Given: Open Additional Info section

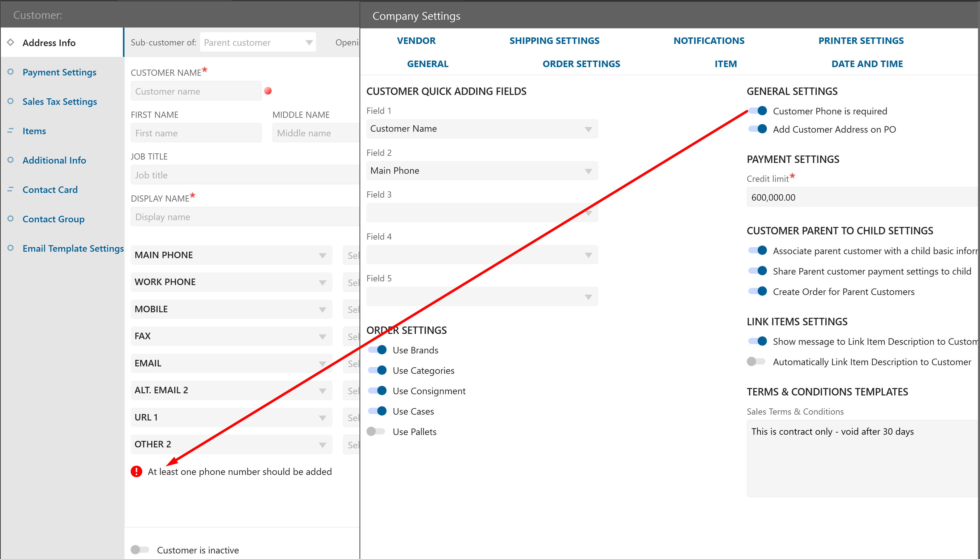Looking at the screenshot, I should tap(54, 160).
